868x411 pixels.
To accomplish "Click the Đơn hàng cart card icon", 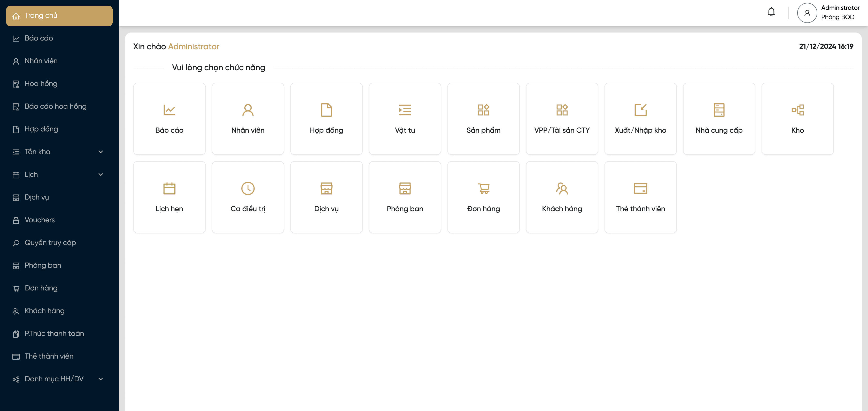I will tap(483, 188).
